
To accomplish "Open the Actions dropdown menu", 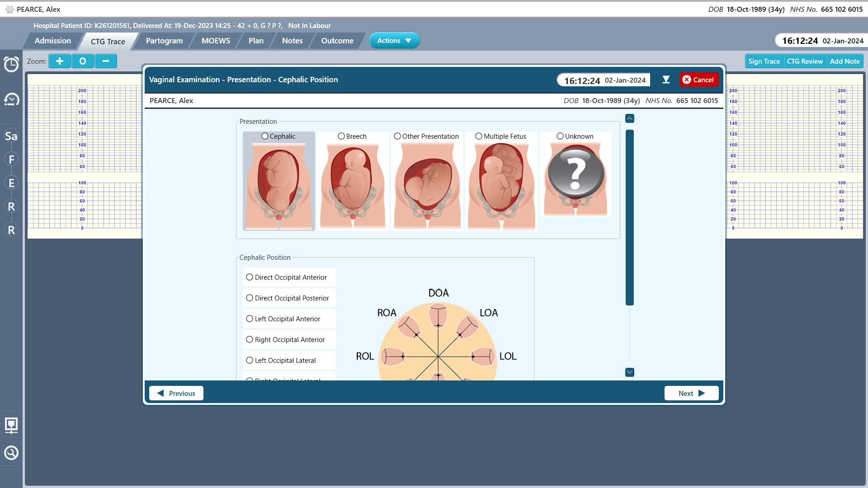I will click(394, 41).
